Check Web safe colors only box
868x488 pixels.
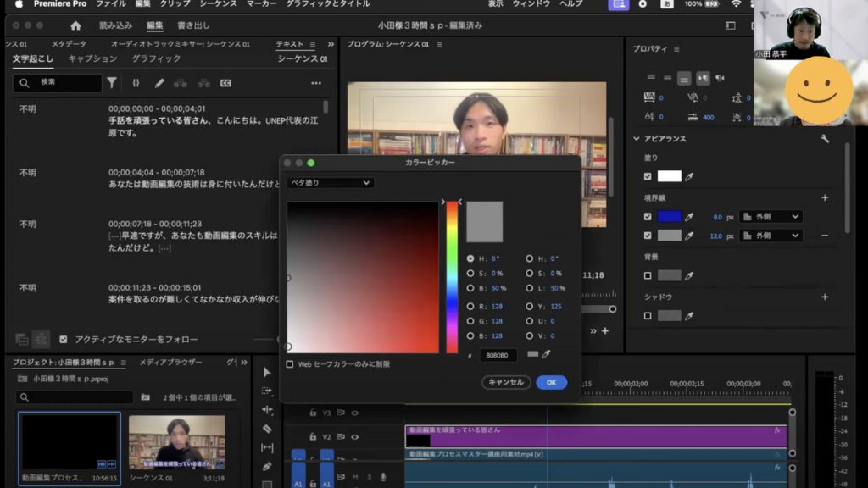[290, 364]
